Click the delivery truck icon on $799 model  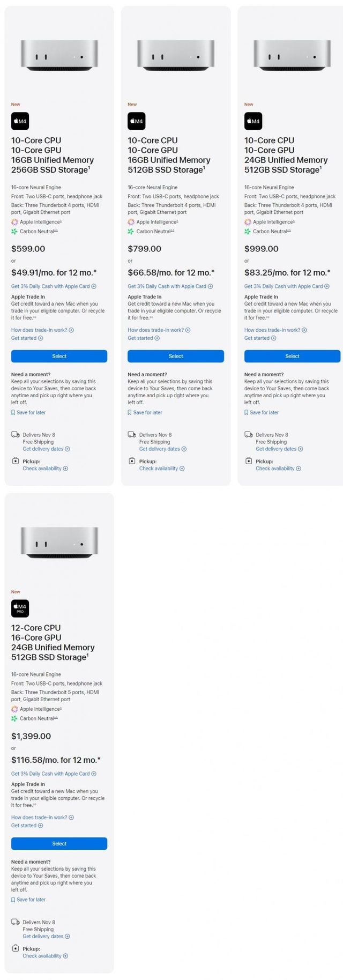tap(132, 435)
